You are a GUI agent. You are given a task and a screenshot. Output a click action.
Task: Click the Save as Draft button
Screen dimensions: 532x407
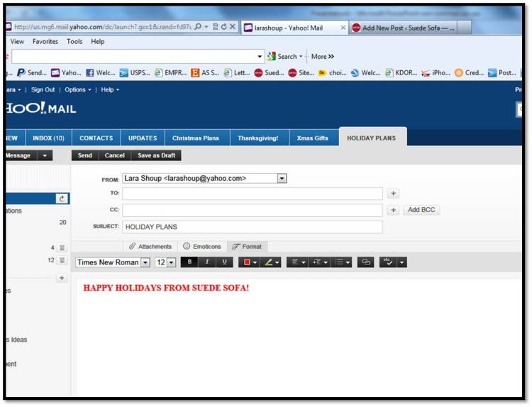(155, 155)
